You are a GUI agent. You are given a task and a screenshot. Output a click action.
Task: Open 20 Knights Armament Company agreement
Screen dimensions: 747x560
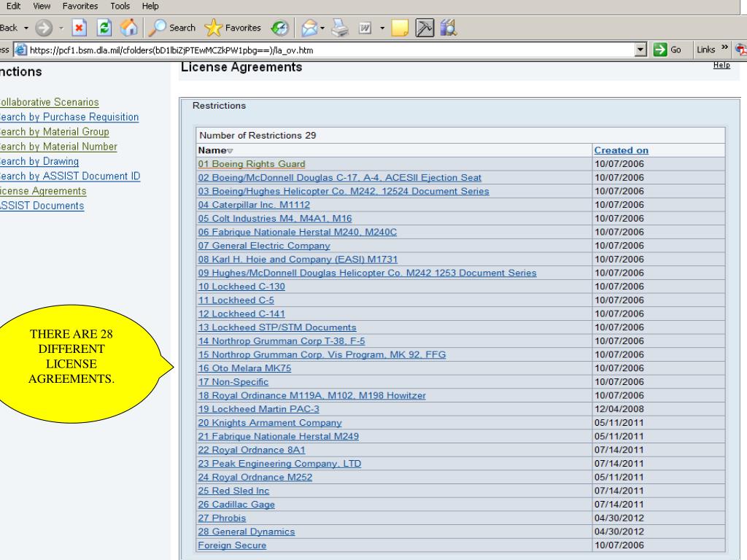[x=270, y=423]
